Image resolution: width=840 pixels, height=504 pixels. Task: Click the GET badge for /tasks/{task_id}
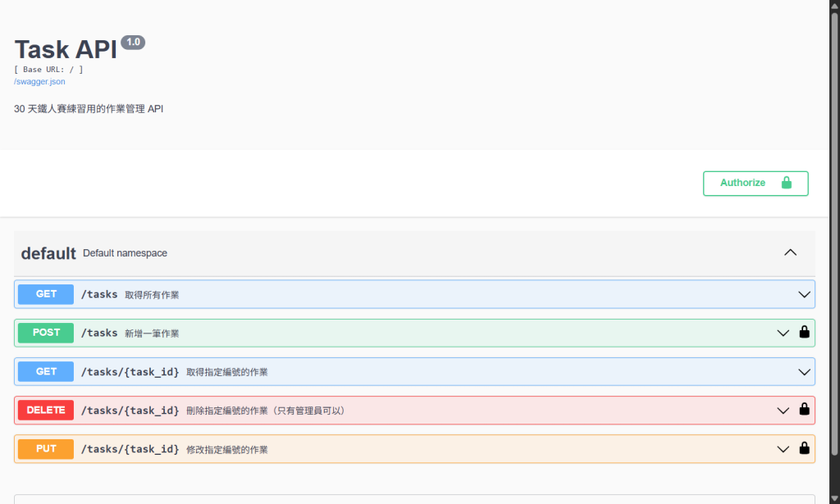pyautogui.click(x=46, y=371)
